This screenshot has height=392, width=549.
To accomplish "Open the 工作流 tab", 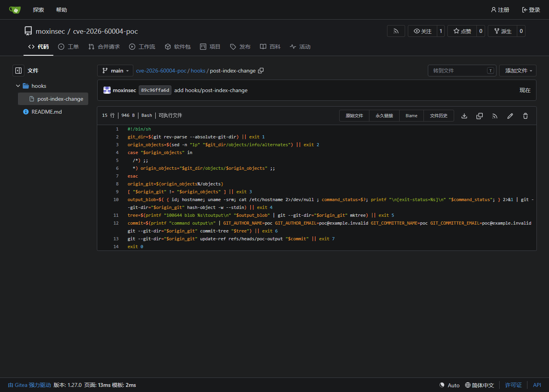I will pos(142,47).
